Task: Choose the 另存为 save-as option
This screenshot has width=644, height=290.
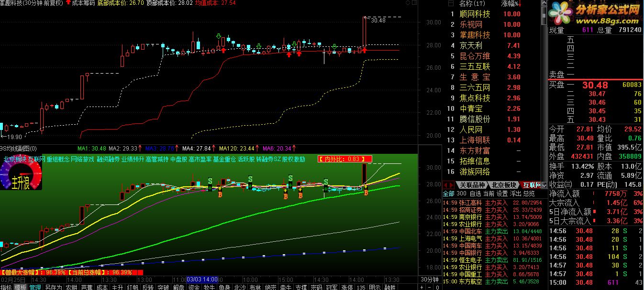Action: click(x=53, y=287)
